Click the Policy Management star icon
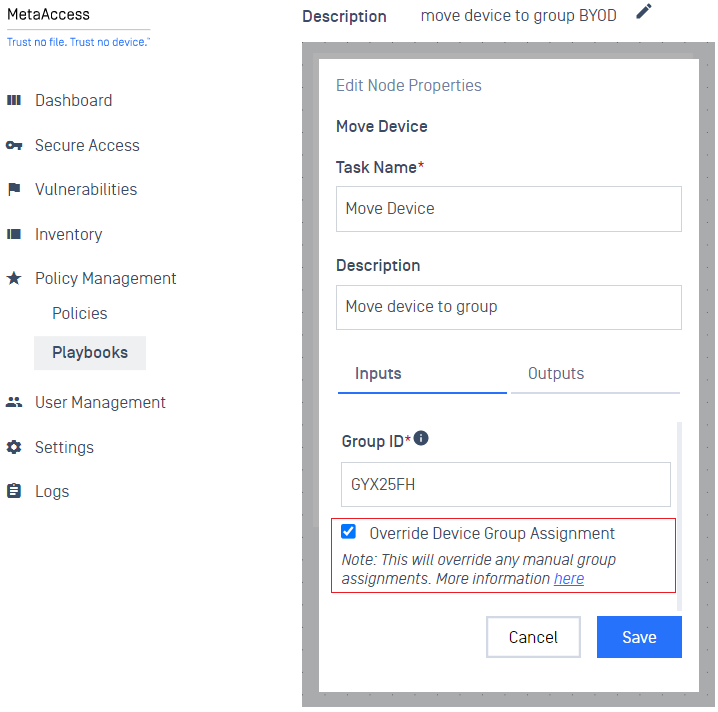The image size is (718, 712). tap(14, 278)
